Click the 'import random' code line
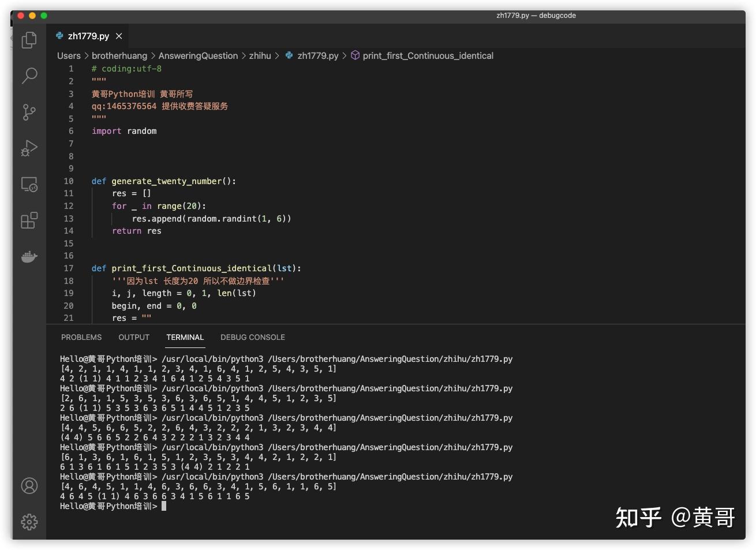The height and width of the screenshot is (550, 756). point(124,131)
